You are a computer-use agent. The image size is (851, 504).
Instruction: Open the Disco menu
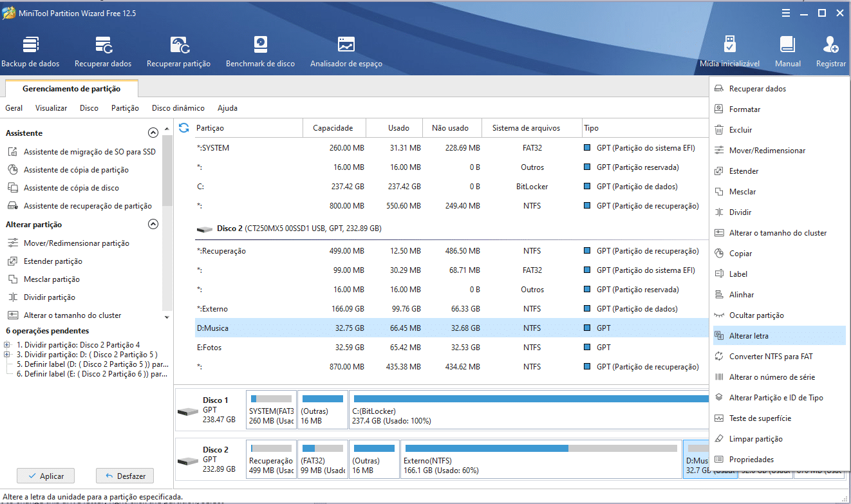(89, 108)
